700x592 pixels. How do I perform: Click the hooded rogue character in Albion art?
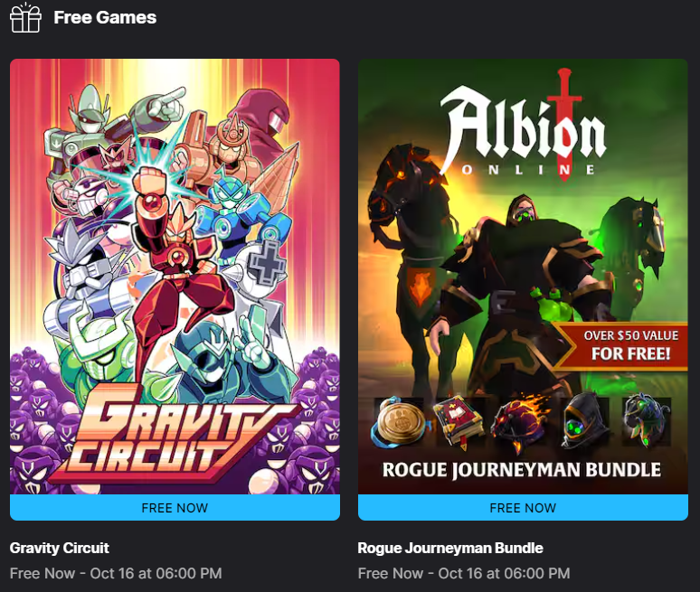point(516,271)
